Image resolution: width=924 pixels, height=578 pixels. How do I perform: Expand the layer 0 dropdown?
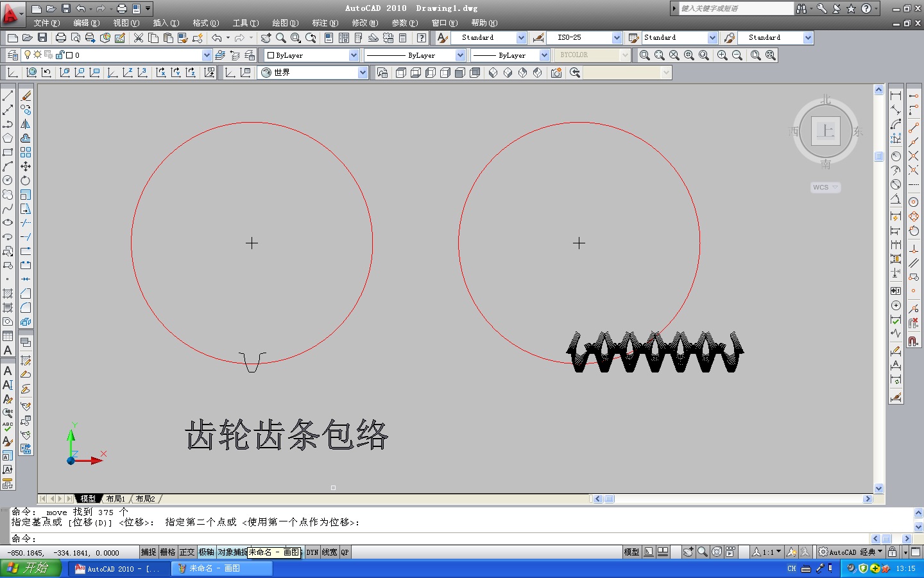tap(207, 55)
